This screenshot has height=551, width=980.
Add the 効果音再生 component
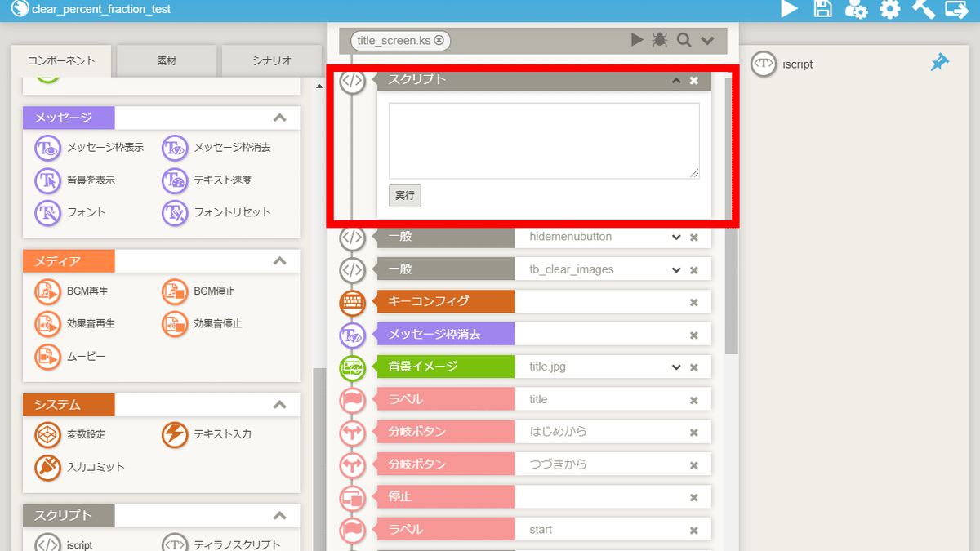(75, 323)
